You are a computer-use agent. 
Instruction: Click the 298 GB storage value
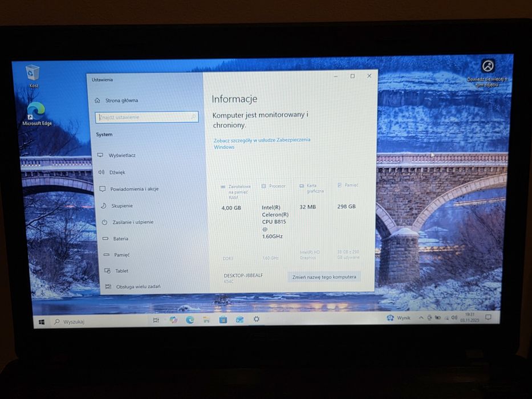point(347,206)
